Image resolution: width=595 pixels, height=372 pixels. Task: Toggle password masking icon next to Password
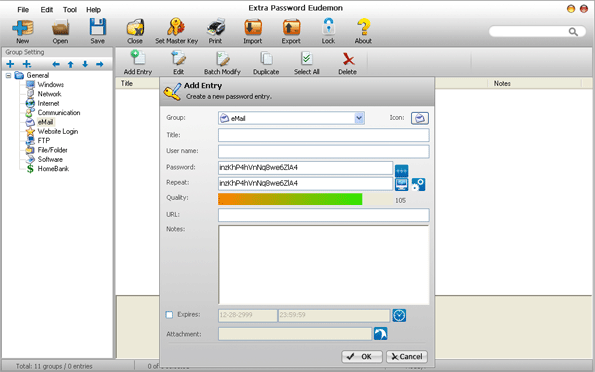[401, 170]
